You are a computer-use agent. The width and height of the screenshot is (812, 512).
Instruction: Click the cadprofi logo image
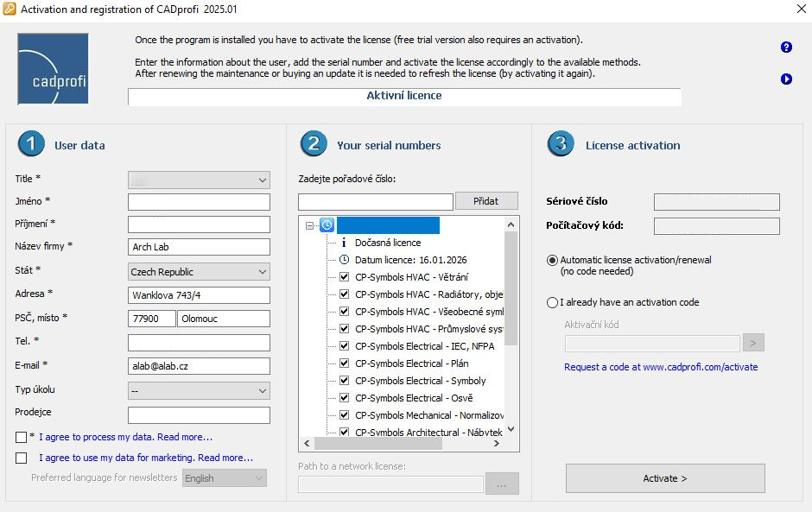click(54, 69)
